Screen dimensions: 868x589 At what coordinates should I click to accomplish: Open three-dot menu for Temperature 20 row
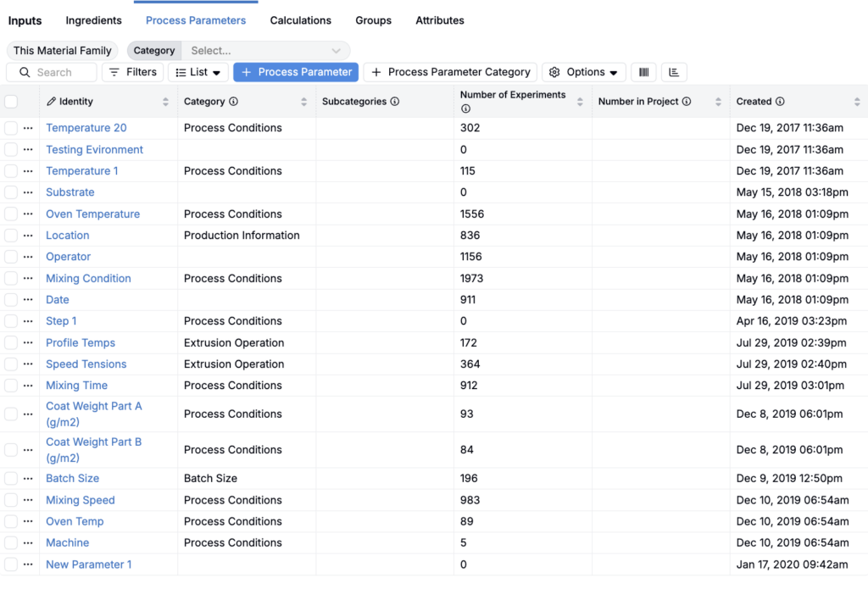point(28,128)
